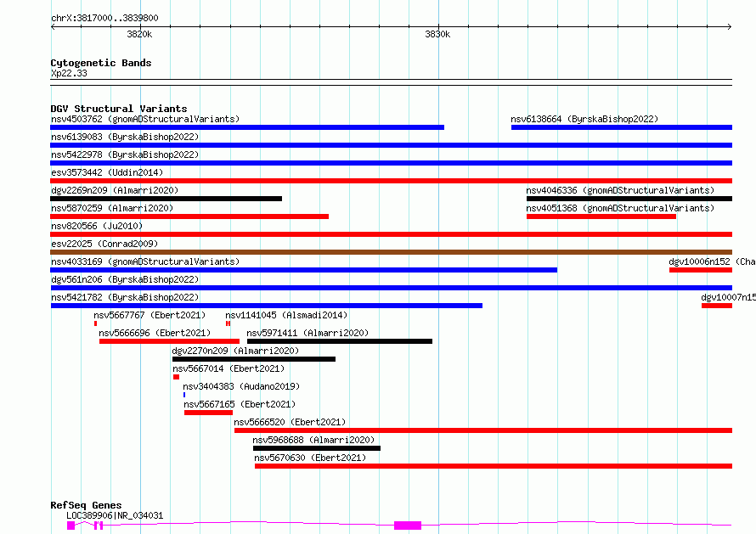Open the nsv5870259 Almarri2020 variant
This screenshot has width=756, height=534.
click(x=112, y=208)
